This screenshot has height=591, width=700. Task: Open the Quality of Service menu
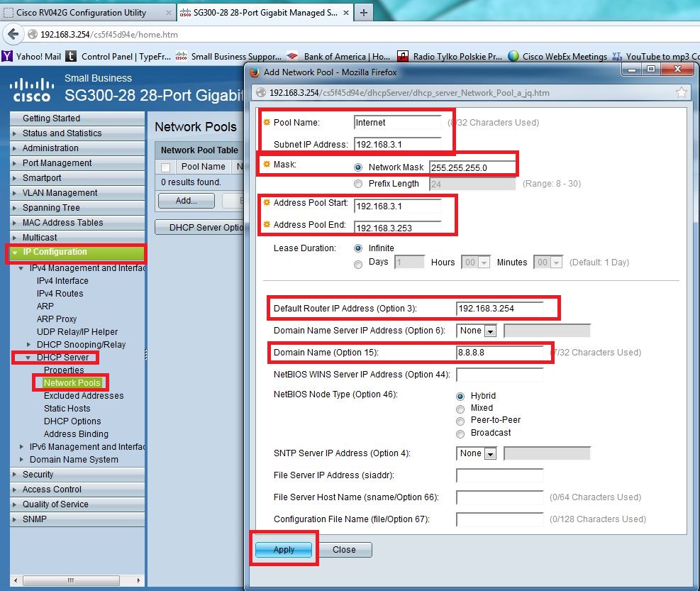[77, 504]
